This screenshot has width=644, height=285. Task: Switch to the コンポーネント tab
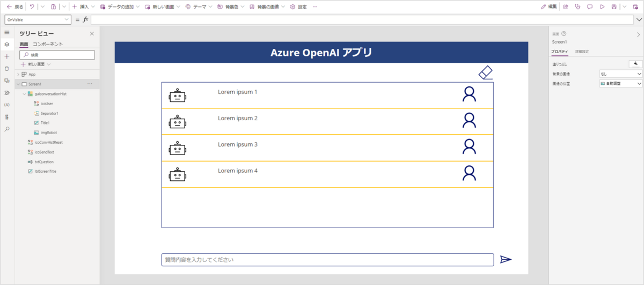(x=48, y=44)
